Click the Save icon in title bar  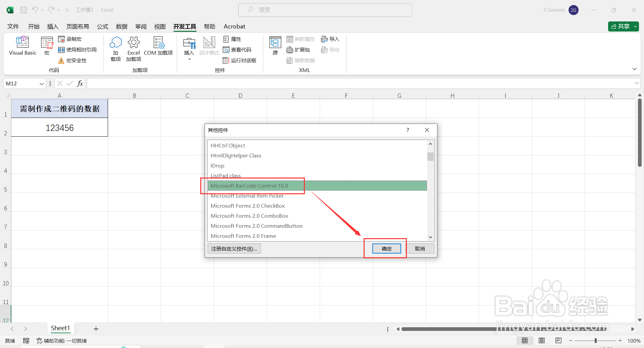23,10
